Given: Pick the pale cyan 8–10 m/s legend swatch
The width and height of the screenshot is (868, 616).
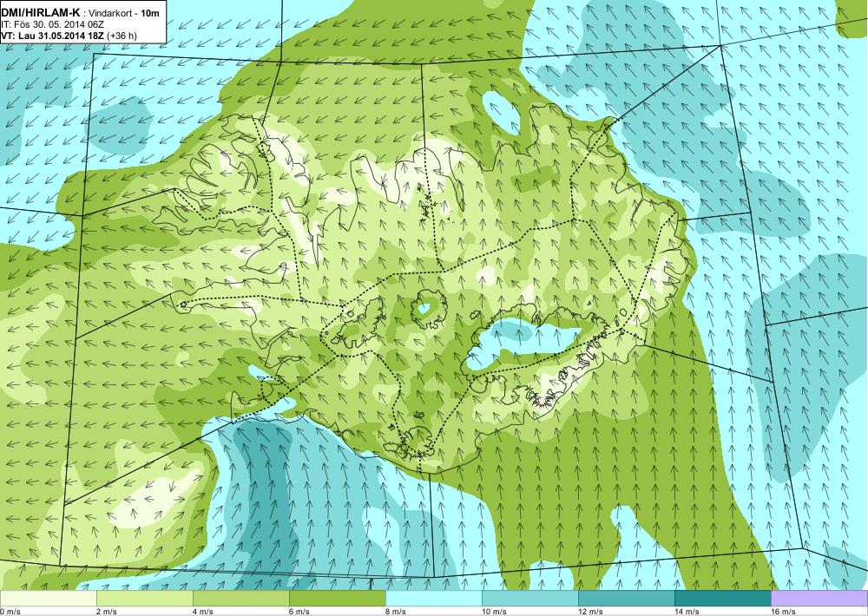Looking at the screenshot, I should tap(433, 599).
